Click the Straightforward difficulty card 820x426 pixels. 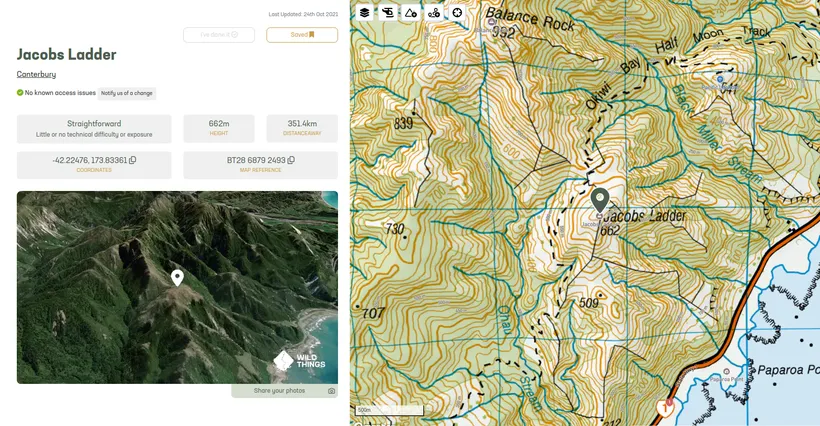point(94,129)
